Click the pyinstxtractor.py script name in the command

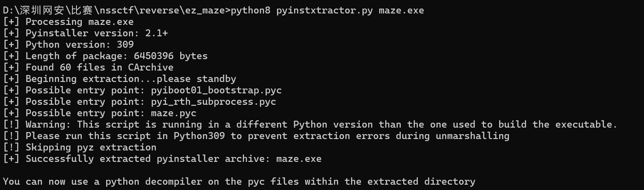click(324, 10)
